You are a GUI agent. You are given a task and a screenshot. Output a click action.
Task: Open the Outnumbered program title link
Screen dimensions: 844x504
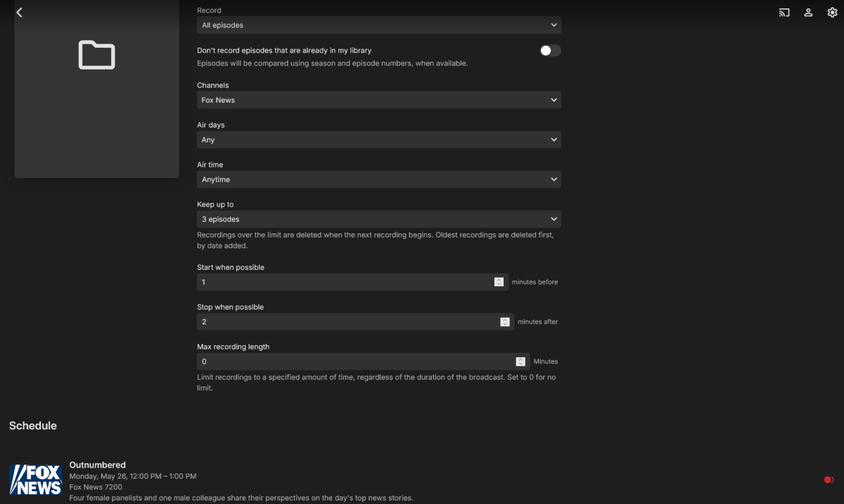(x=97, y=465)
